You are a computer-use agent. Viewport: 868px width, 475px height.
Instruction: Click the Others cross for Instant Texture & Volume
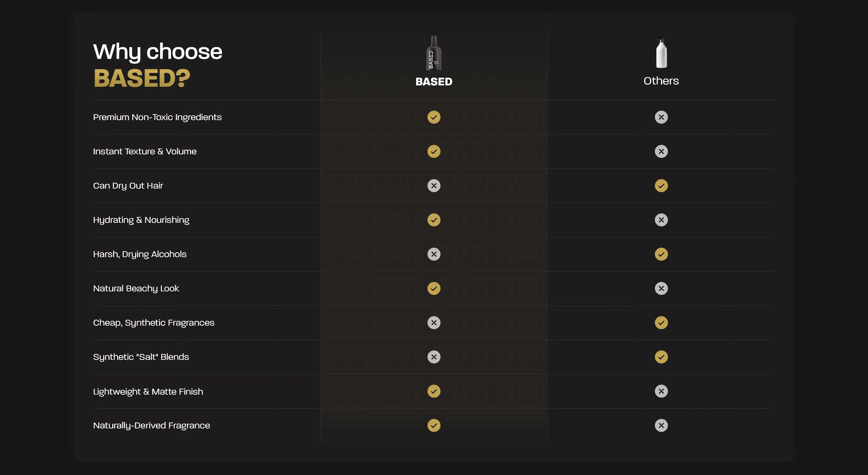tap(661, 152)
